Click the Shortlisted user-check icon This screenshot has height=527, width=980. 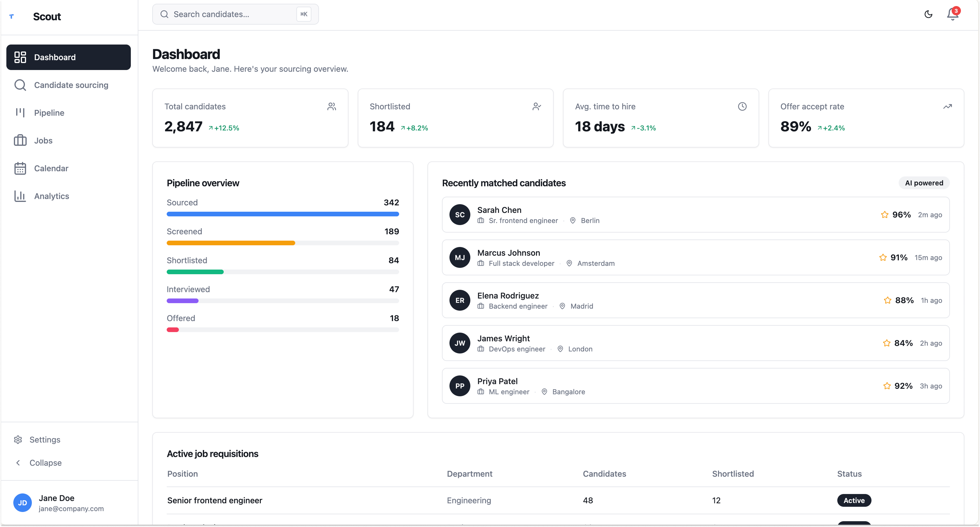click(x=536, y=106)
